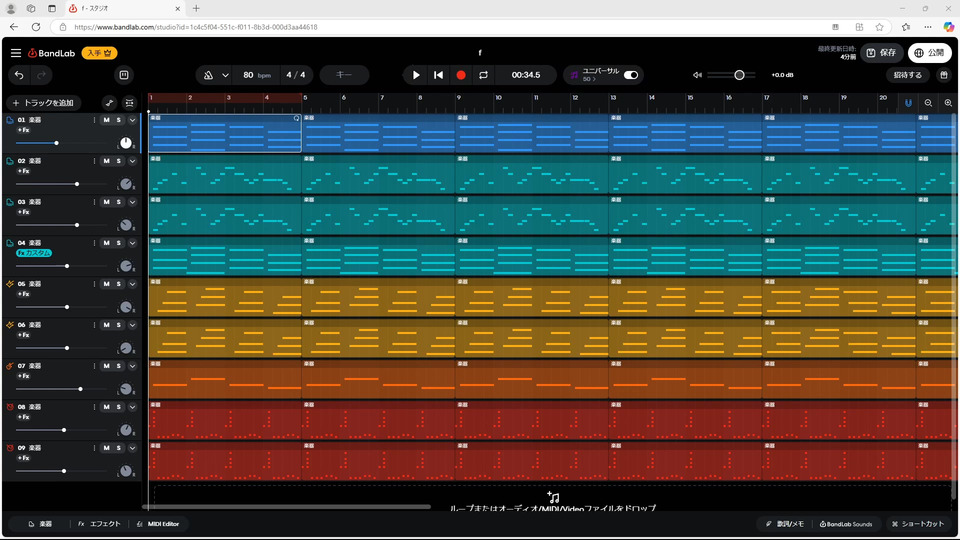Click the BandLab membership upgrade badge
The height and width of the screenshot is (540, 960).
point(99,53)
